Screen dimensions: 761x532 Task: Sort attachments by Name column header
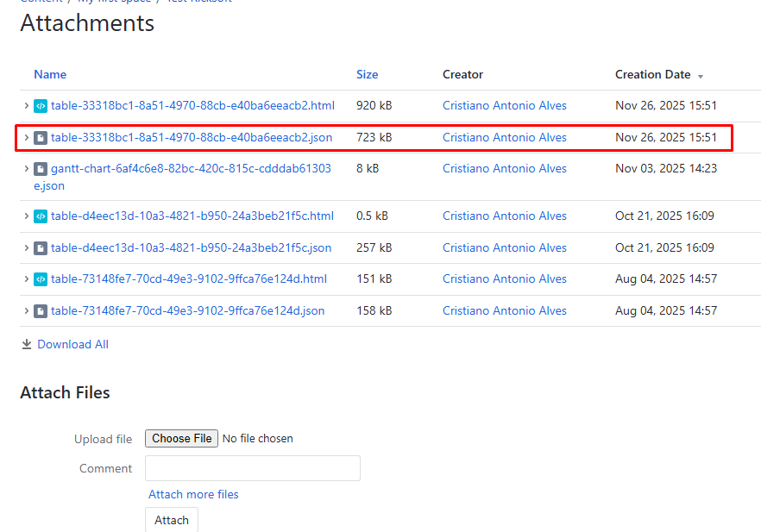50,75
